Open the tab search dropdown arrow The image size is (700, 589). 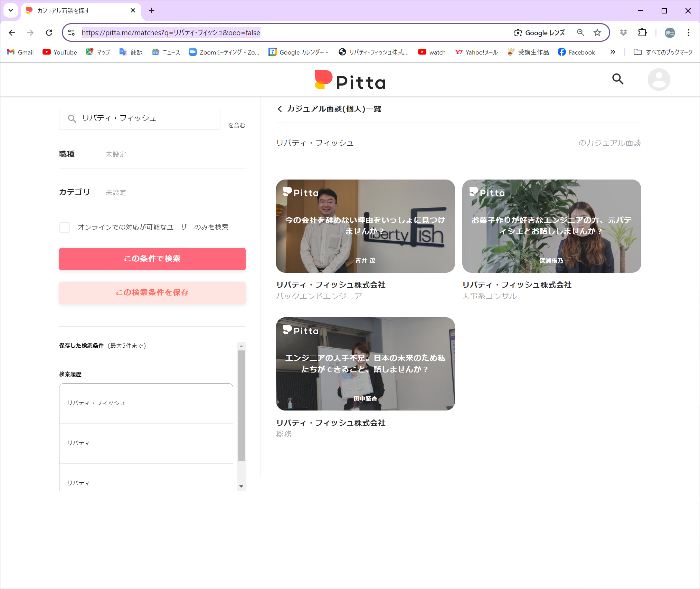pos(11,10)
